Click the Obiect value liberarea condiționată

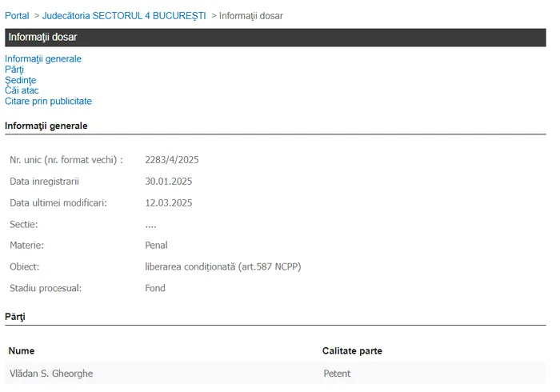point(222,266)
